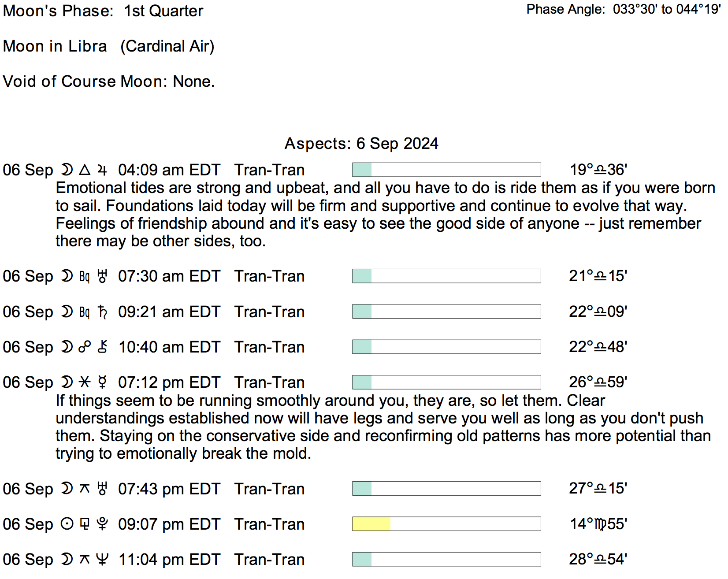Click the "Aspects: 6 Sep 2024" heading
This screenshot has height=579, width=728.
[x=361, y=144]
